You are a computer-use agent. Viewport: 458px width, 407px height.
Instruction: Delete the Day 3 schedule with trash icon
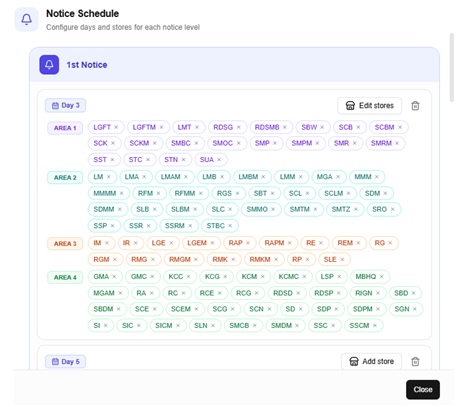[415, 106]
